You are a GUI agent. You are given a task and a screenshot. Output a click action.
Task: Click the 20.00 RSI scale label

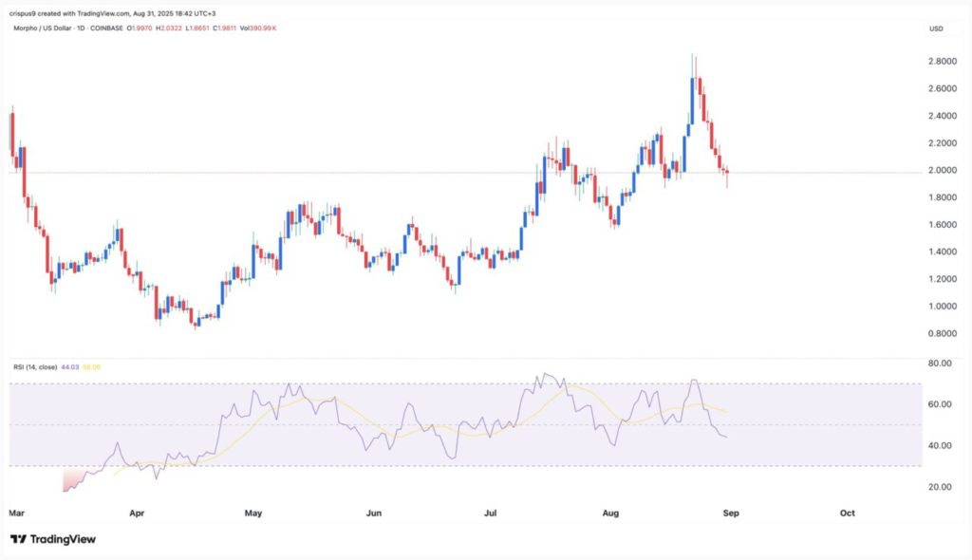click(x=939, y=487)
